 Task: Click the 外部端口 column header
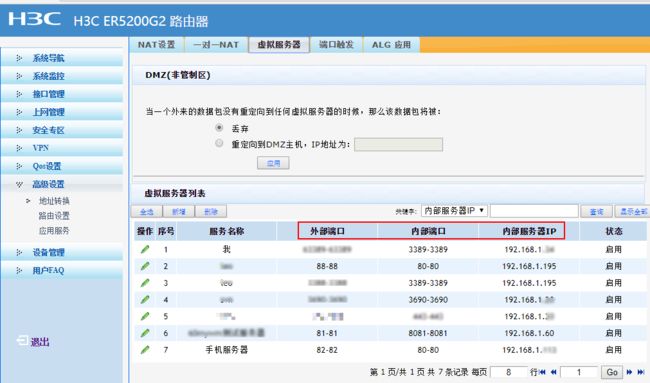coord(327,231)
